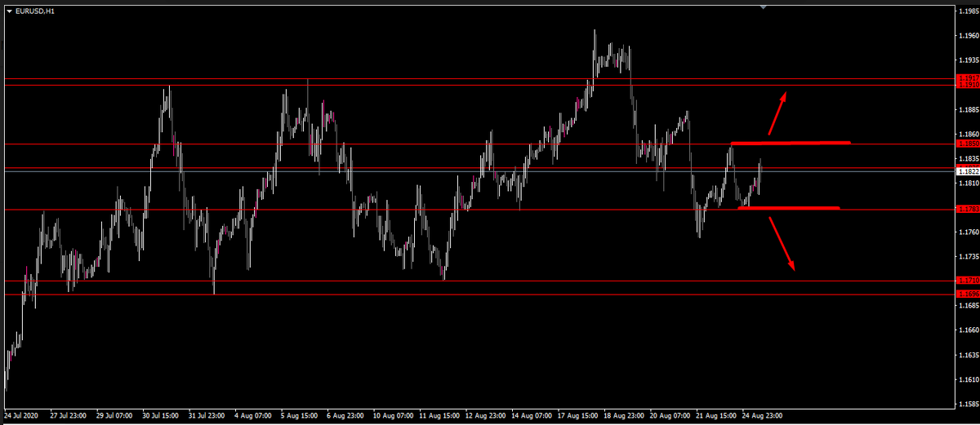Screen dimensions: 980x425
Task: Click the 1.1917 red price label
Action: [x=966, y=78]
